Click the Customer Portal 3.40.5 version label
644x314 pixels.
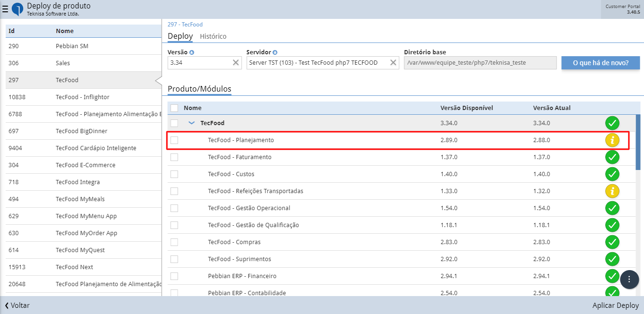[622, 9]
